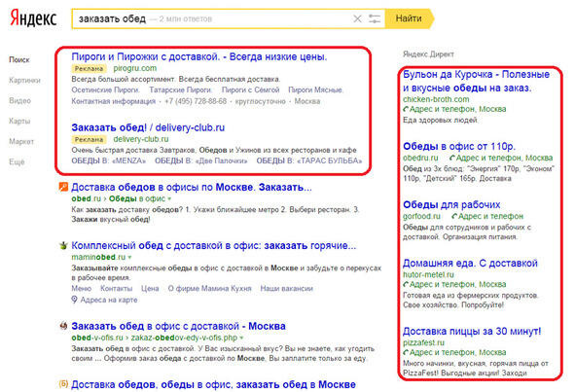
Task: Open Контактная информация link
Action: [113, 101]
